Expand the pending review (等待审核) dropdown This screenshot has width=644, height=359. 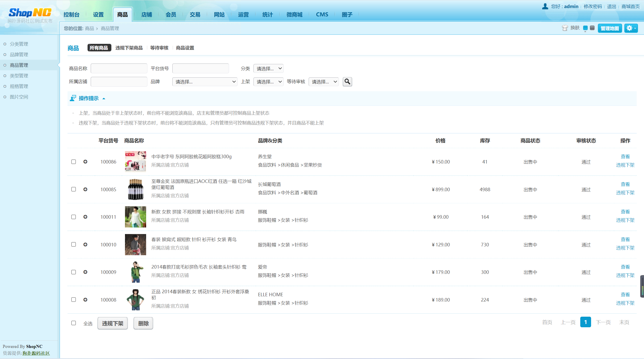(x=324, y=82)
